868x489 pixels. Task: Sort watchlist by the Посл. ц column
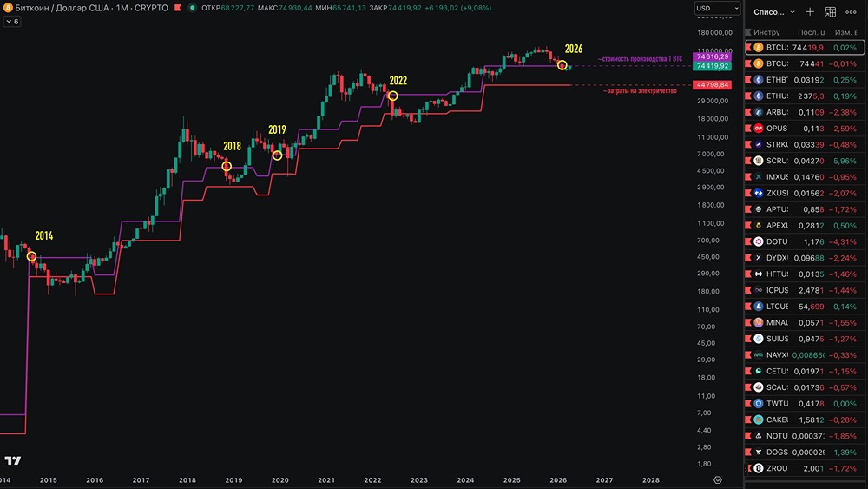tap(811, 32)
